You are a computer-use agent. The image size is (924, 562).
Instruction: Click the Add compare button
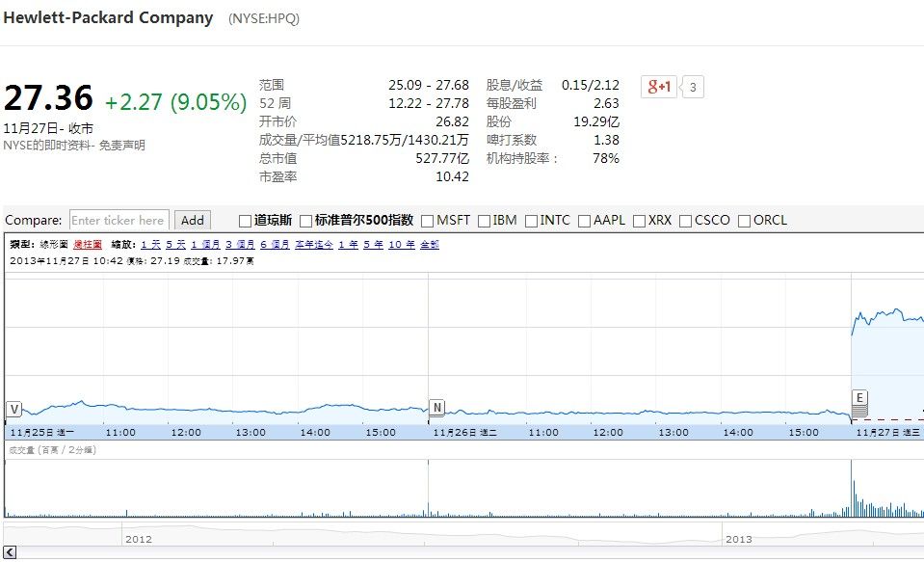[x=192, y=220]
